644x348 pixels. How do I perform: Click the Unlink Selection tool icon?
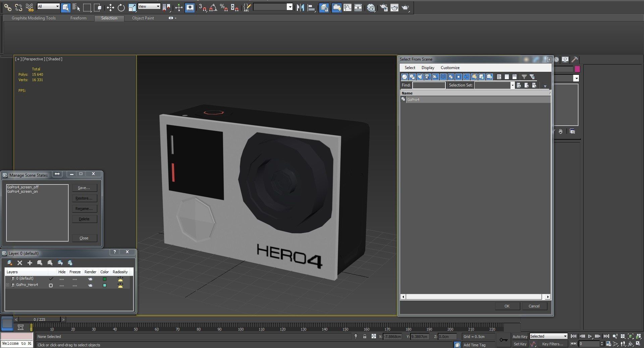coord(18,7)
